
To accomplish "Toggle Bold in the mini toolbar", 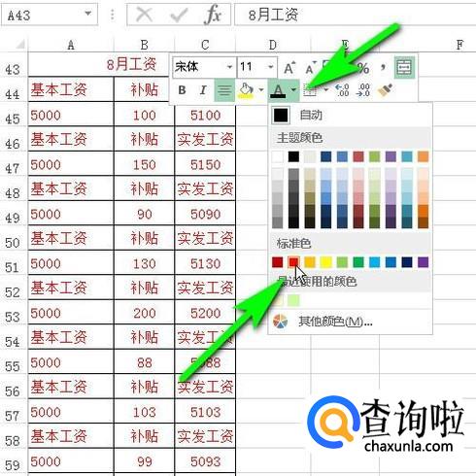I will coord(183,90).
